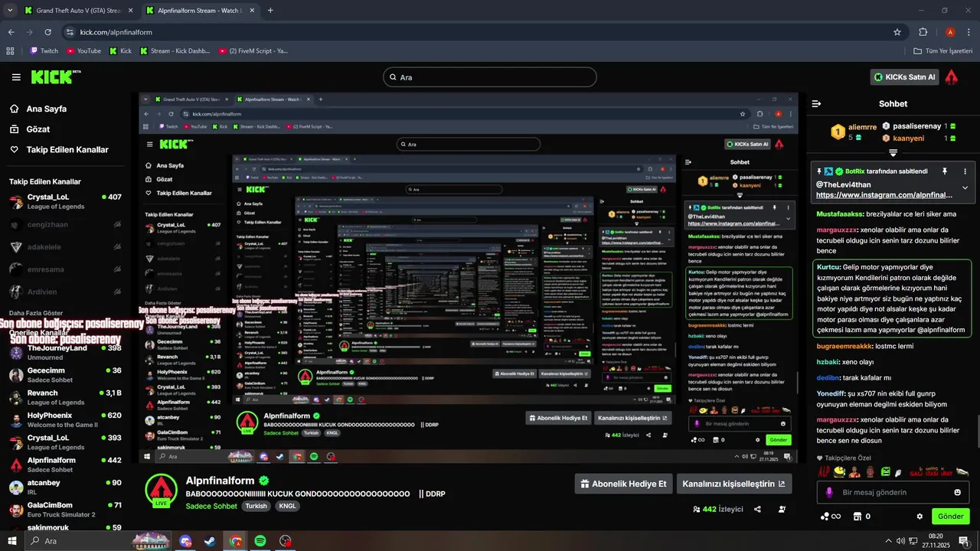
Task: Click the green KICK logo
Action: tap(55, 77)
